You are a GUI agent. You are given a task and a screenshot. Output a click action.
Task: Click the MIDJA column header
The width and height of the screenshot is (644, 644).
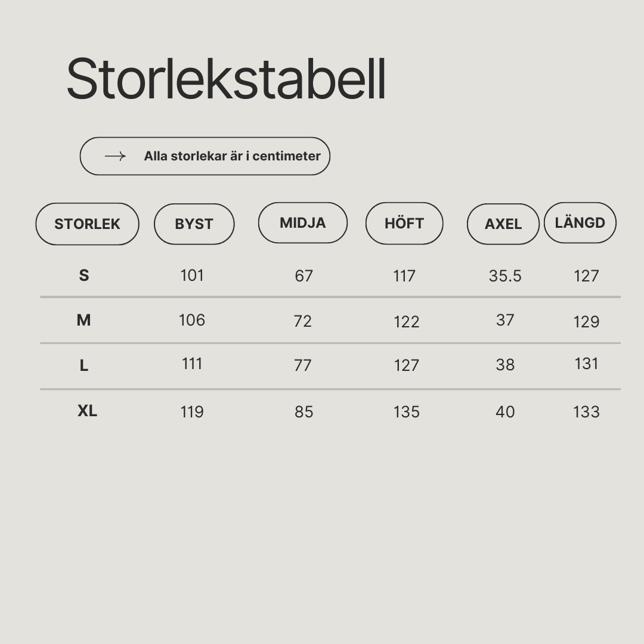point(303,222)
